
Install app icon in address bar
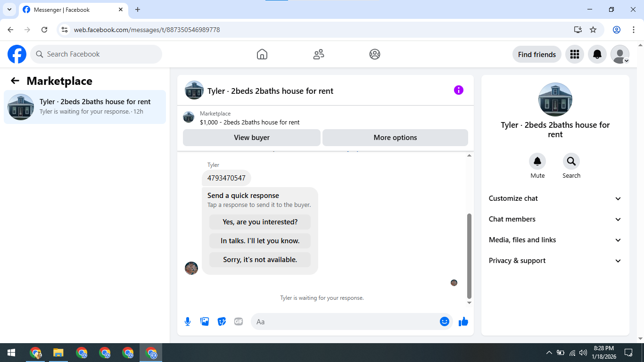(578, 30)
